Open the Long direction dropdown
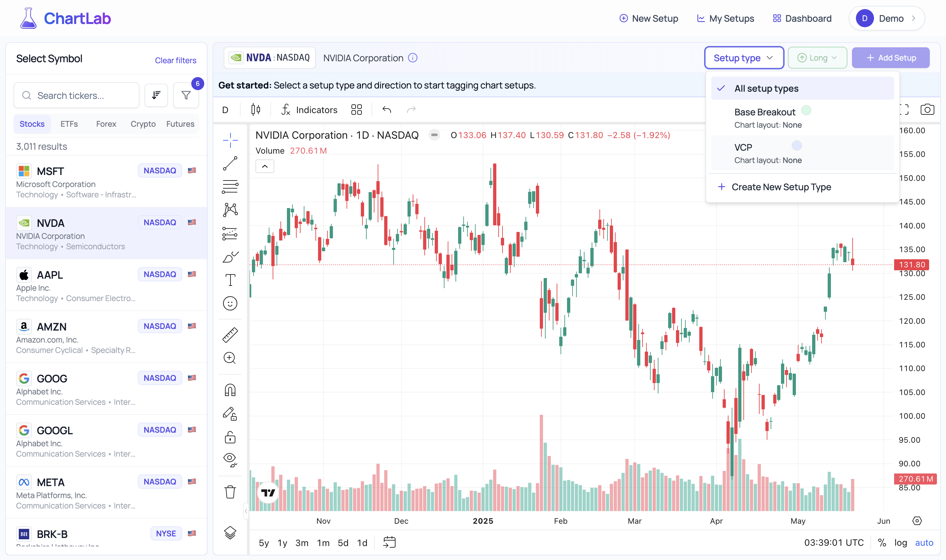Screen dimensions: 946x560 (817, 58)
